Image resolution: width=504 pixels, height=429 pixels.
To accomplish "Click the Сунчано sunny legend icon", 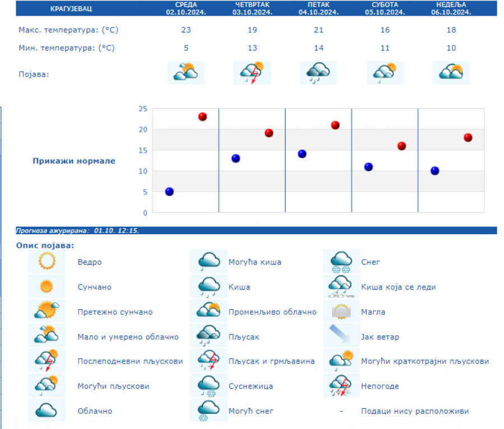I will 46,287.
